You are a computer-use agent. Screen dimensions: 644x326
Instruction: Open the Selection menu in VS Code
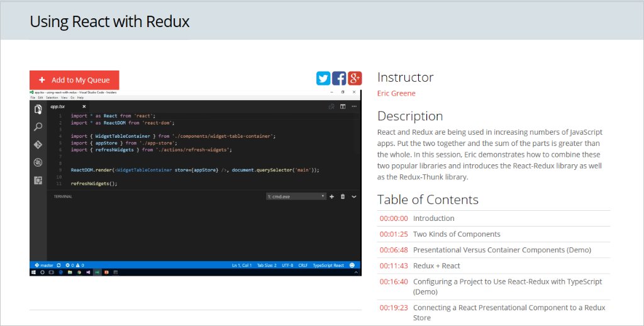coord(52,98)
